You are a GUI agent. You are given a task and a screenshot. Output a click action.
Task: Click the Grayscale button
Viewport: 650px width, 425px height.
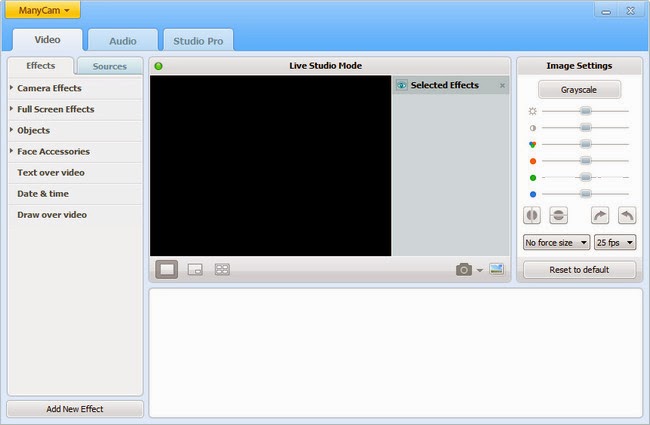pos(579,90)
